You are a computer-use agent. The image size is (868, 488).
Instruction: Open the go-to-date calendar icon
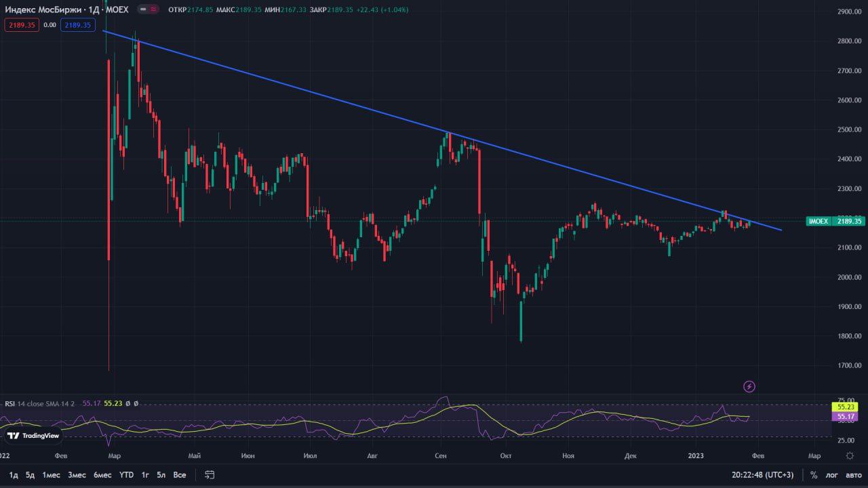210,475
